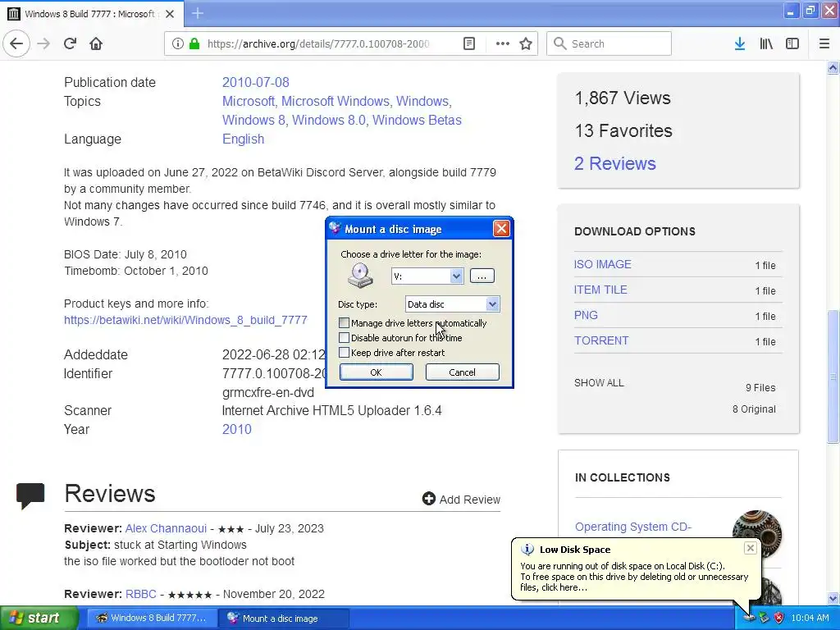Close the Mount a disc image dialog
Viewport: 840px width, 630px height.
click(x=501, y=229)
